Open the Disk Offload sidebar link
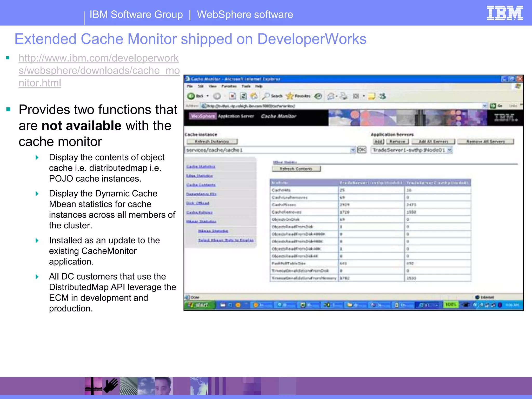The image size is (532, 399). [197, 203]
